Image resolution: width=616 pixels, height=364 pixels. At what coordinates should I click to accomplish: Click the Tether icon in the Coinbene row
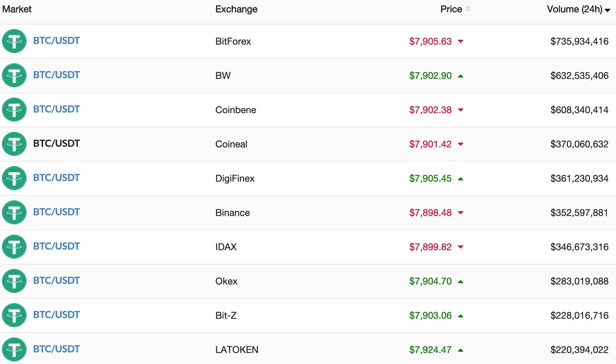(x=14, y=110)
